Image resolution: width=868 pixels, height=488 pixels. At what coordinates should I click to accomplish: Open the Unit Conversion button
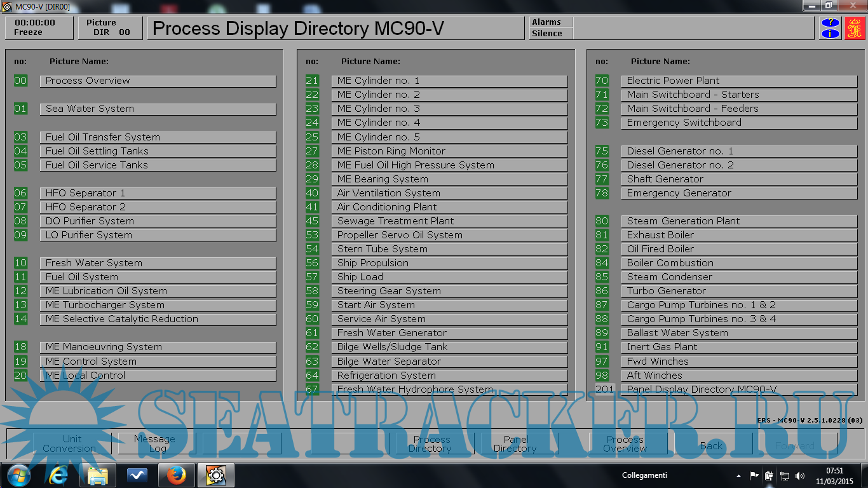tap(71, 444)
